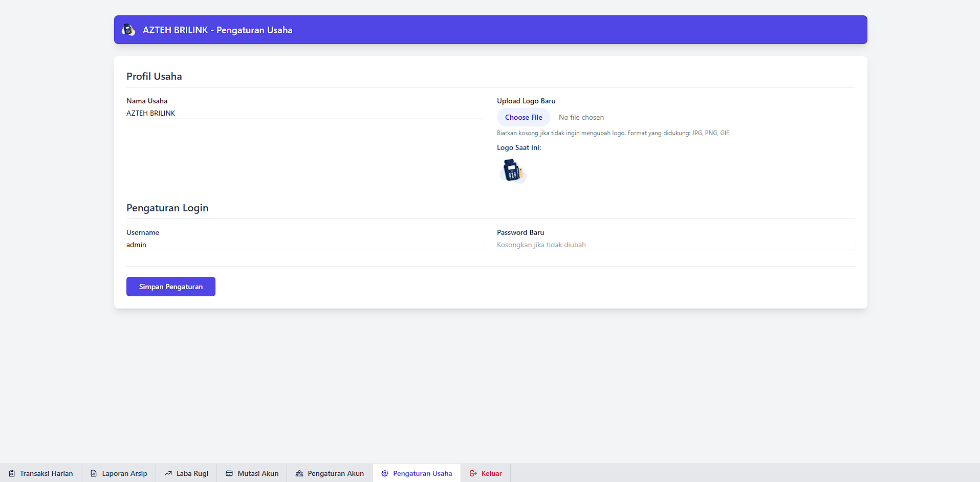Viewport: 980px width, 482px height.
Task: Click the gear icon for Pengaturan Usaha
Action: click(x=385, y=473)
